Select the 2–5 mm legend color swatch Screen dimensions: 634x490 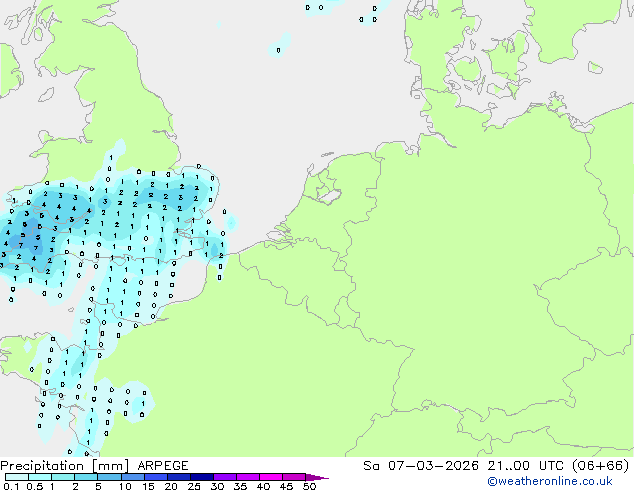coord(86,477)
